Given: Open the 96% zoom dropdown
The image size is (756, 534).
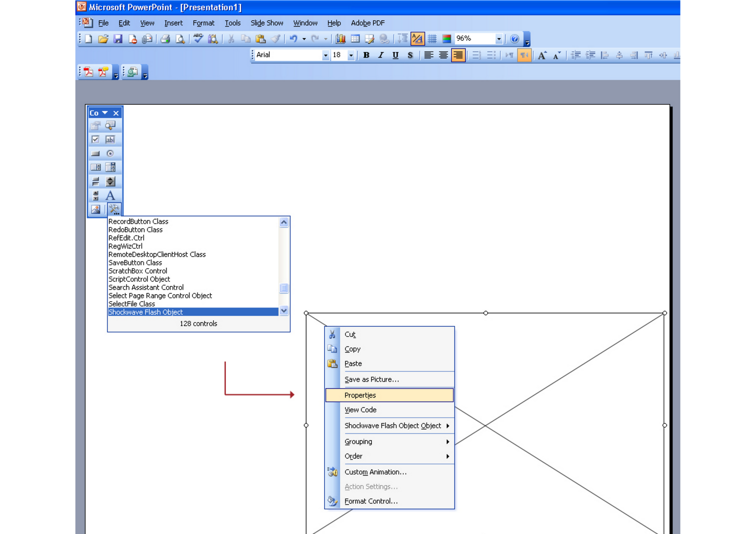Looking at the screenshot, I should tap(499, 39).
